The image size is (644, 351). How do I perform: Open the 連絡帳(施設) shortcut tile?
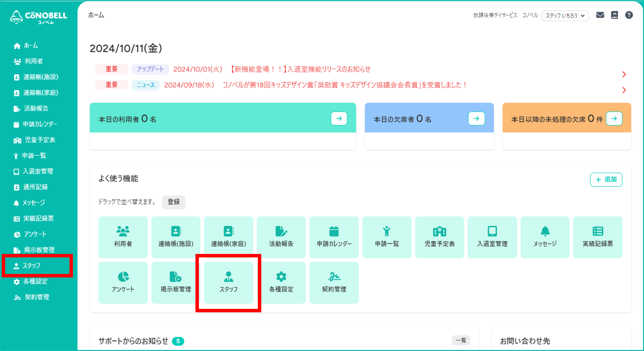click(176, 237)
